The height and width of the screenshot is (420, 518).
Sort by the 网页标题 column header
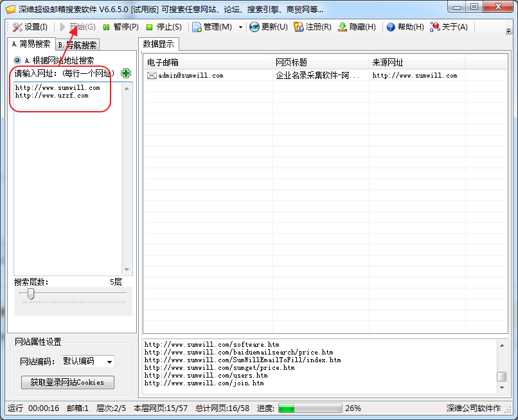321,62
